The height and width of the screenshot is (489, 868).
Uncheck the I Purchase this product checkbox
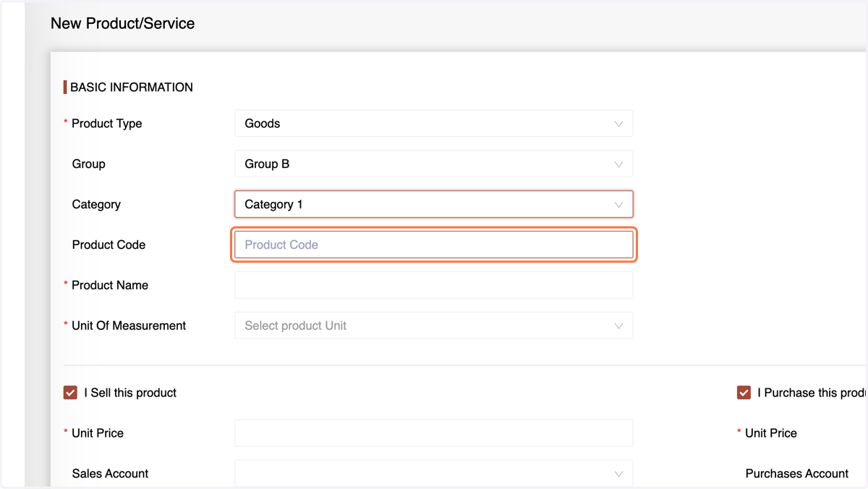pyautogui.click(x=744, y=393)
